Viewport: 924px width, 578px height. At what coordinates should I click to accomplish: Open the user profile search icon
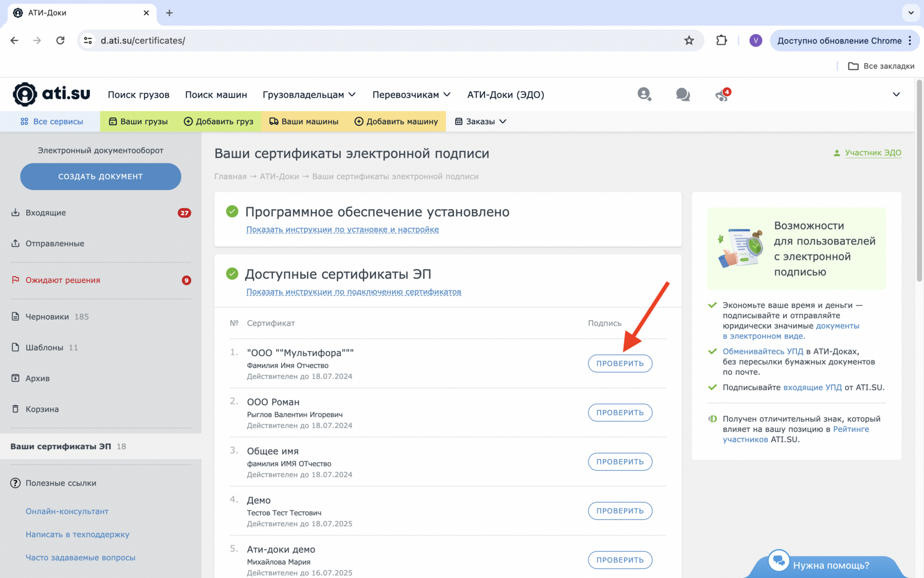coord(644,95)
